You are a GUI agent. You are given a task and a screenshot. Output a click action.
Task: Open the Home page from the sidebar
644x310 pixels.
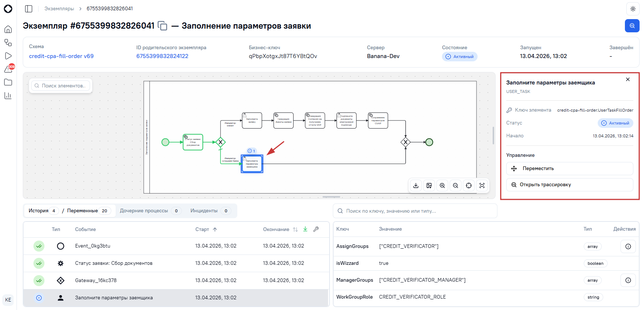tap(8, 29)
